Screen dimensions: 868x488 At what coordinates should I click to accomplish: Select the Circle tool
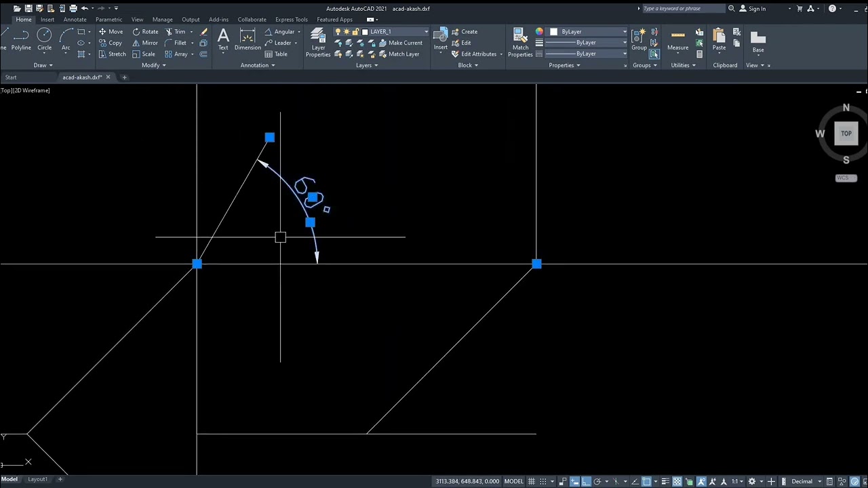tap(44, 39)
